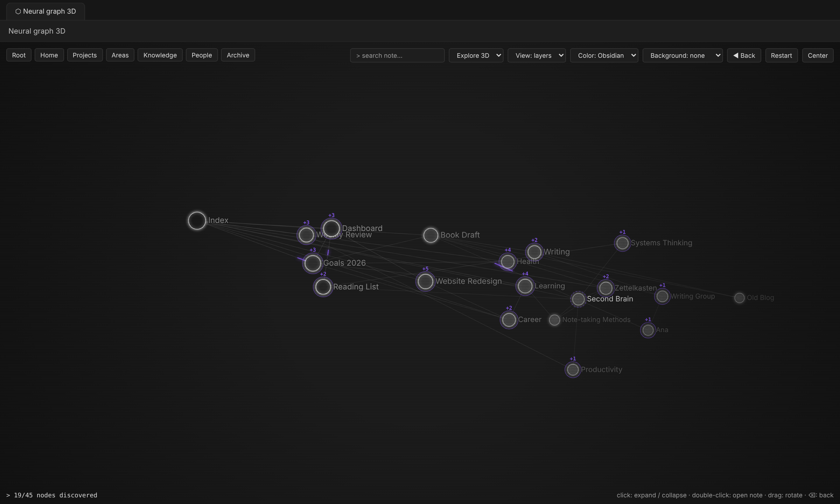Click the Note-taking Methods label text
This screenshot has width=840, height=504.
596,320
